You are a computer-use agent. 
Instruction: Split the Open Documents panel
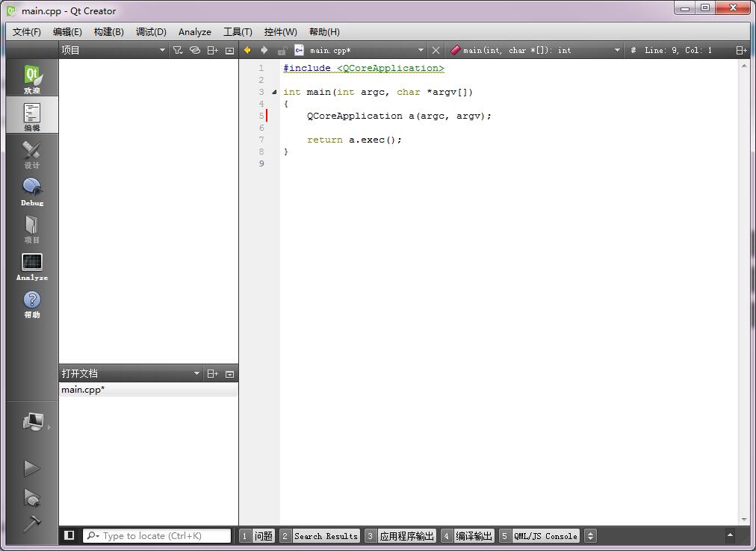point(213,373)
